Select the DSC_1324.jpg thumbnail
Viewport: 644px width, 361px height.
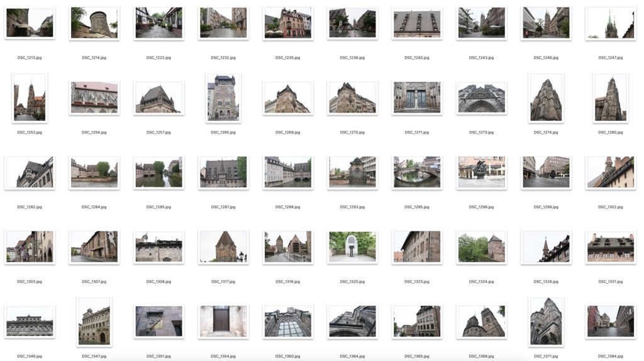pyautogui.click(x=481, y=247)
